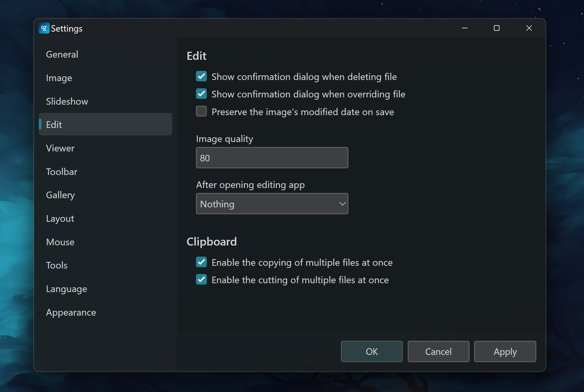Disable cutting of multiple files at once

201,280
